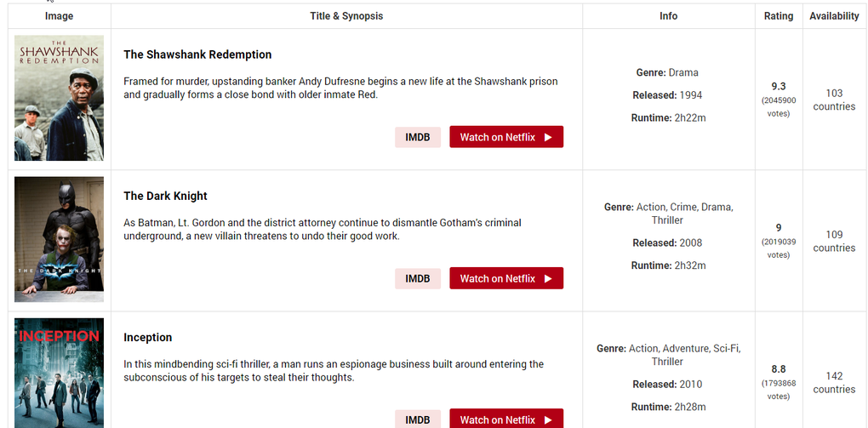This screenshot has height=428, width=868.
Task: Click The Shawshank Redemption title text
Action: pyautogui.click(x=197, y=54)
